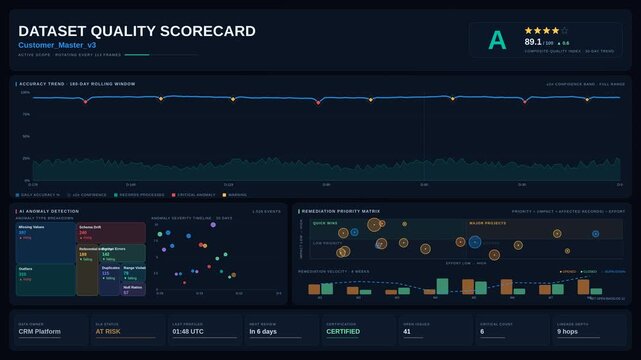
Task: Click the Remediation Priority Matrix heading
Action: point(341,211)
